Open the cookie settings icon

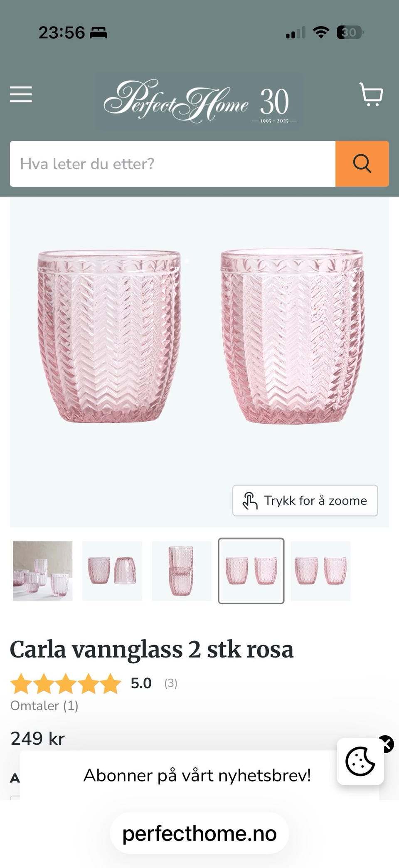(x=360, y=762)
